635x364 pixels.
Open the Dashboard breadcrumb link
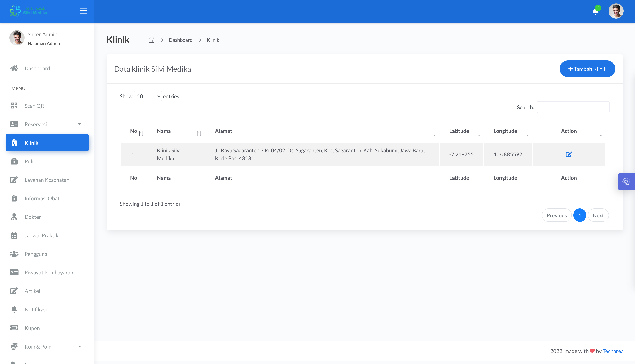click(x=180, y=40)
